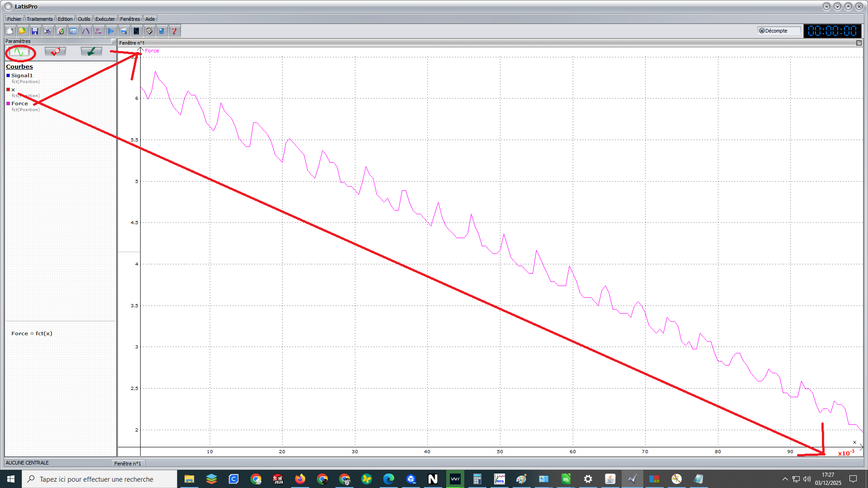Click the open file folder icon
Screen dimensions: 868x488
(x=22, y=31)
